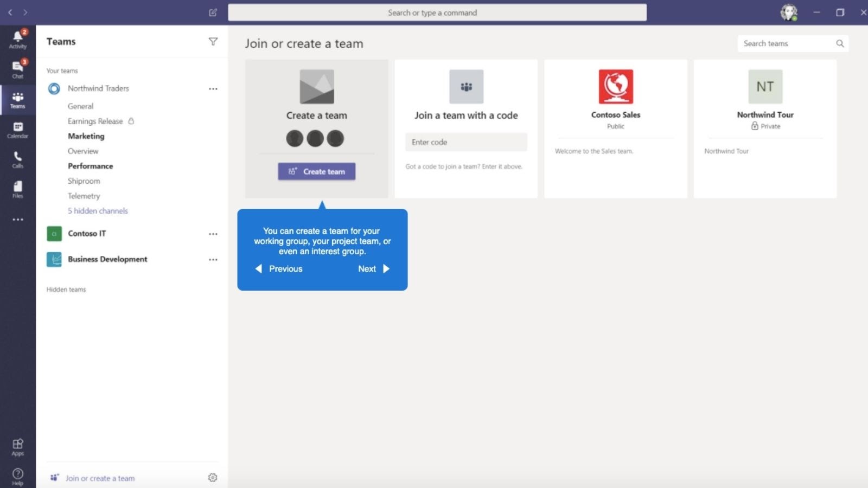Image resolution: width=868 pixels, height=488 pixels.
Task: Restore the window size
Action: point(840,12)
